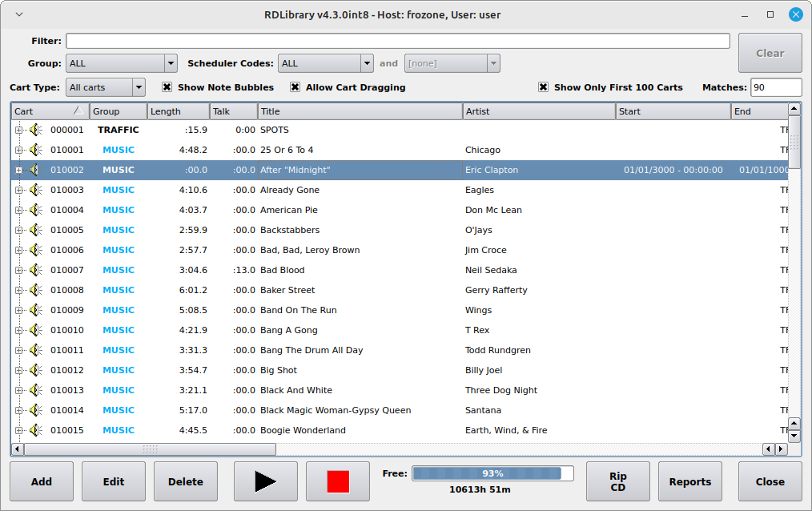
Task: Open the Scheduler Codes dropdown
Action: (x=325, y=63)
